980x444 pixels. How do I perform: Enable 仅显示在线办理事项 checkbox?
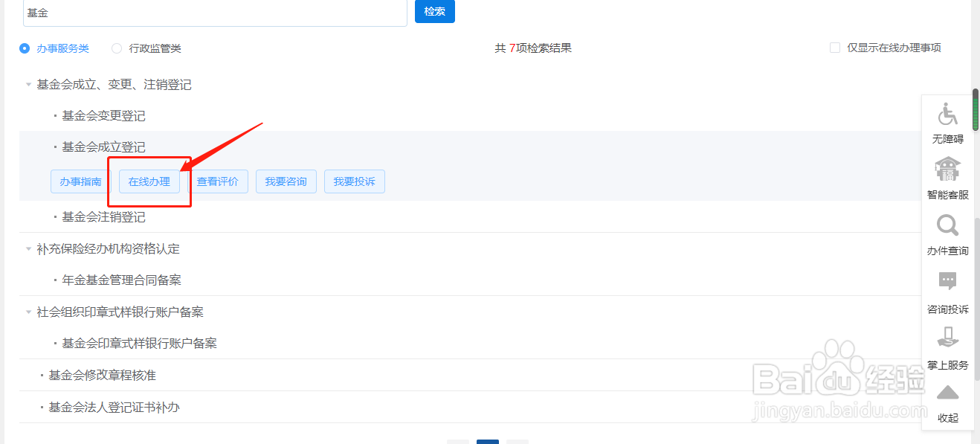click(x=835, y=48)
